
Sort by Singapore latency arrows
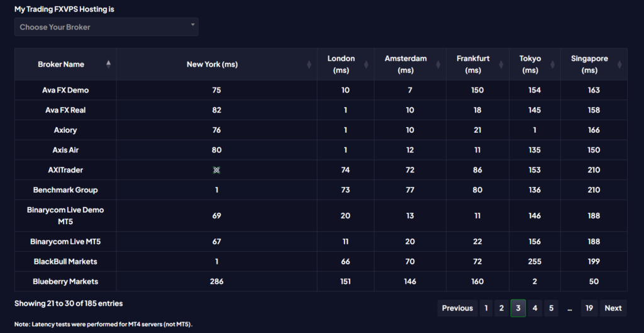pos(619,64)
